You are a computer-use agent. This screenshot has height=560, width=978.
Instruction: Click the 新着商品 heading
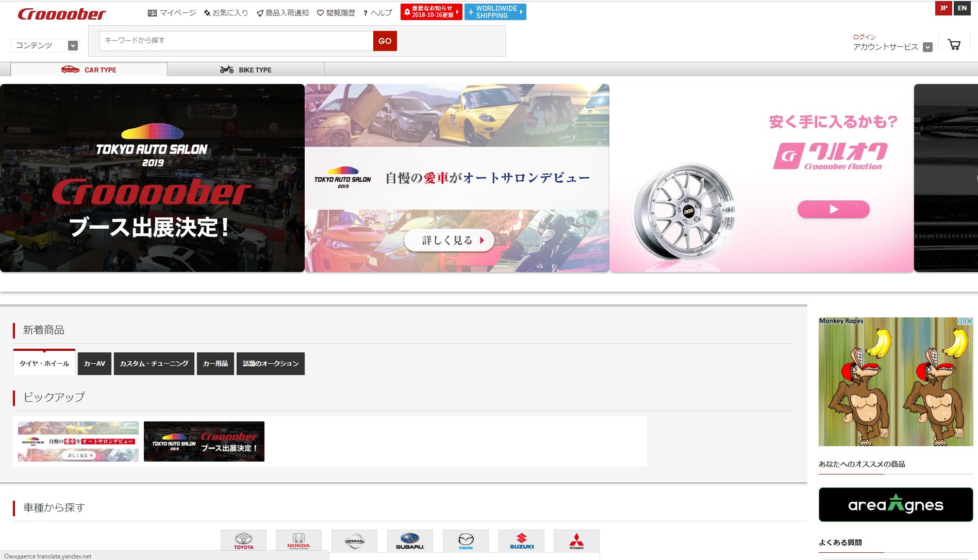[x=43, y=330]
